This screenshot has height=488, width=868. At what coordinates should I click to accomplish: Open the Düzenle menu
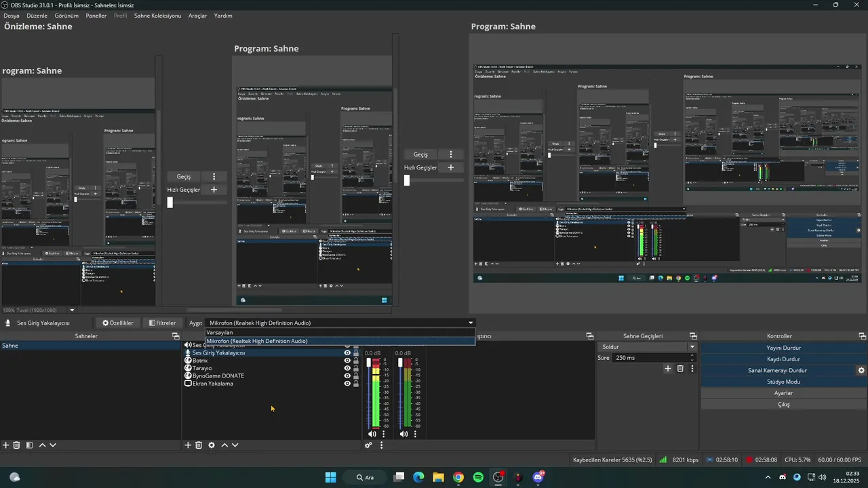(x=37, y=16)
